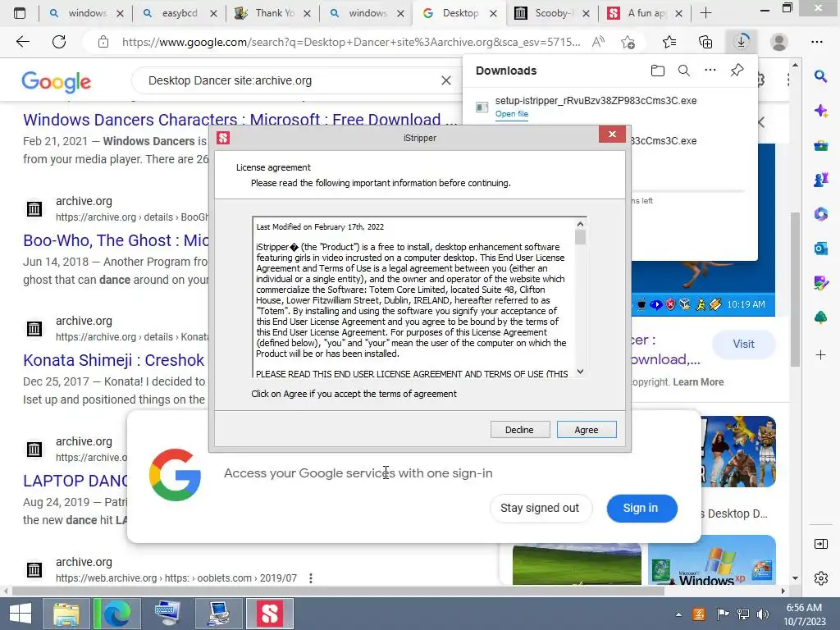Open the Collections icon

point(705,42)
